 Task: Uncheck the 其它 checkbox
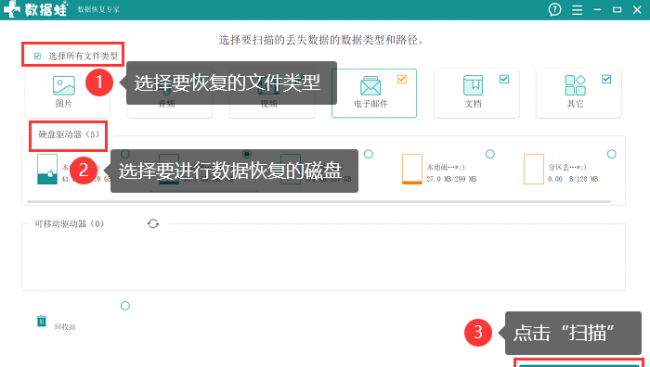[x=606, y=79]
